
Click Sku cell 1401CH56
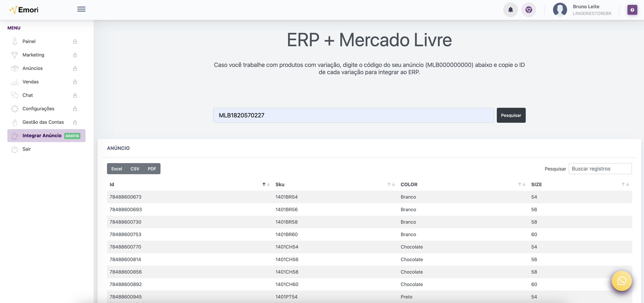[x=287, y=260]
